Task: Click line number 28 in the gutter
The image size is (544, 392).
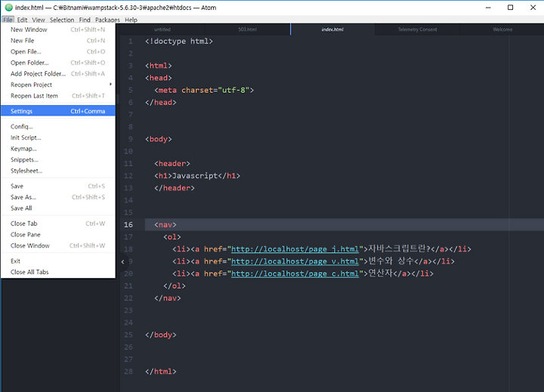Action: 128,372
